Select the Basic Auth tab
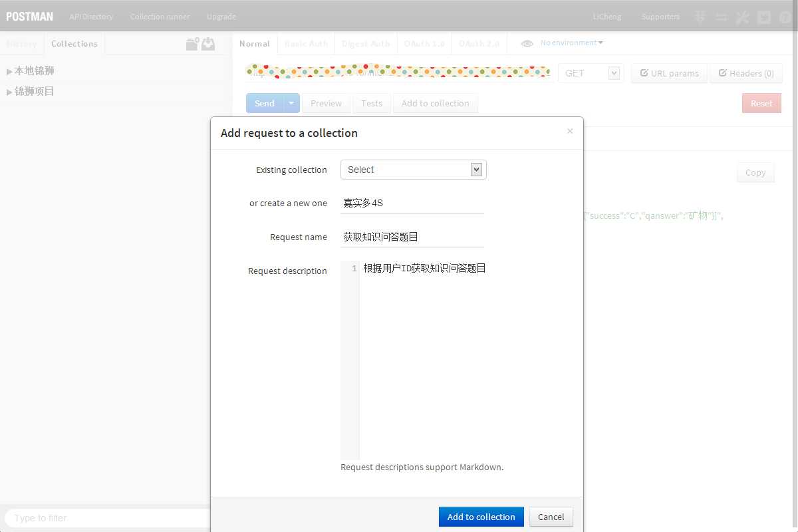Image resolution: width=798 pixels, height=532 pixels. tap(306, 44)
